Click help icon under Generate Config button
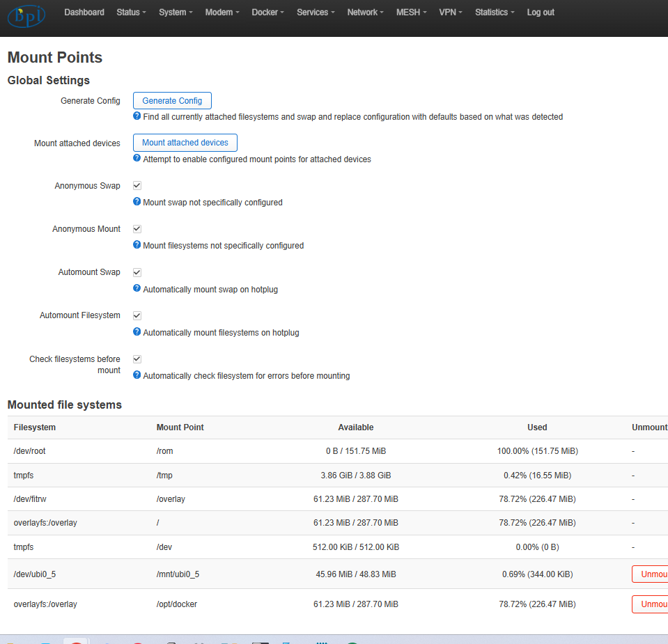Image resolution: width=668 pixels, height=644 pixels. tap(137, 116)
